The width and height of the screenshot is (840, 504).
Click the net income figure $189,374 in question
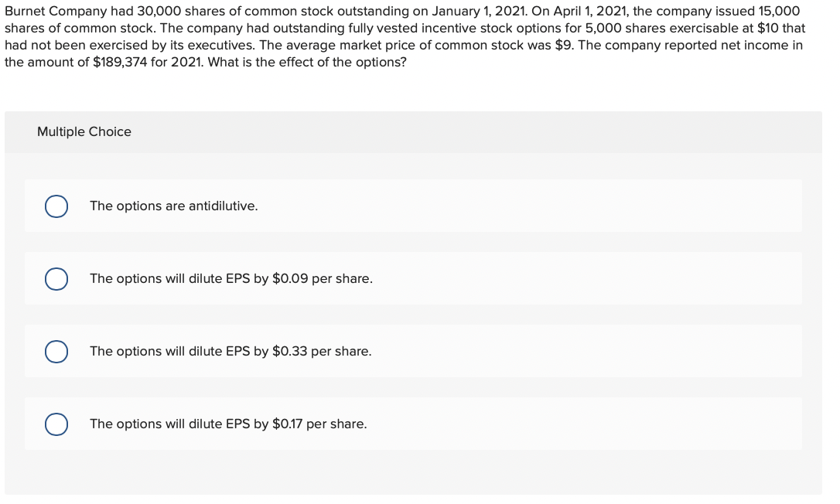120,62
